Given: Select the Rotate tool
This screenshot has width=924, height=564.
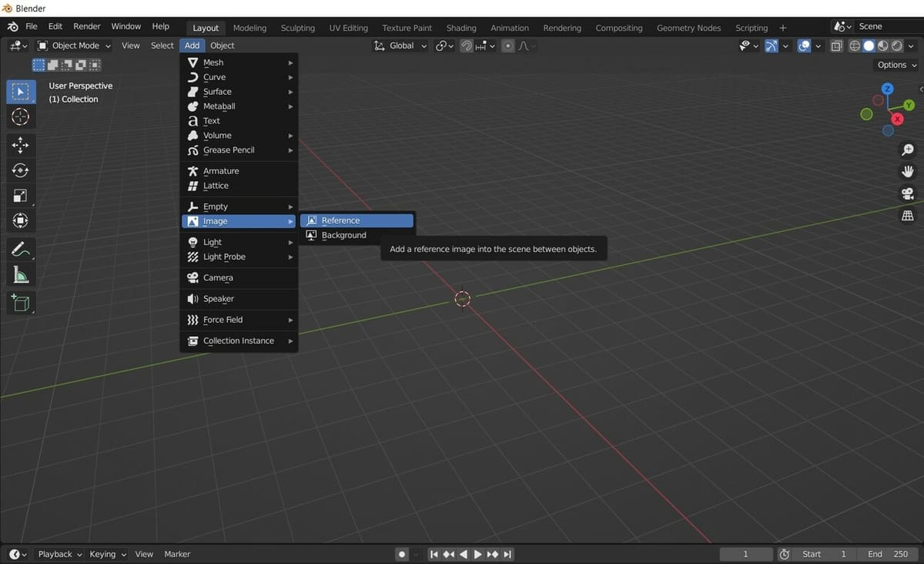Looking at the screenshot, I should click(x=21, y=170).
